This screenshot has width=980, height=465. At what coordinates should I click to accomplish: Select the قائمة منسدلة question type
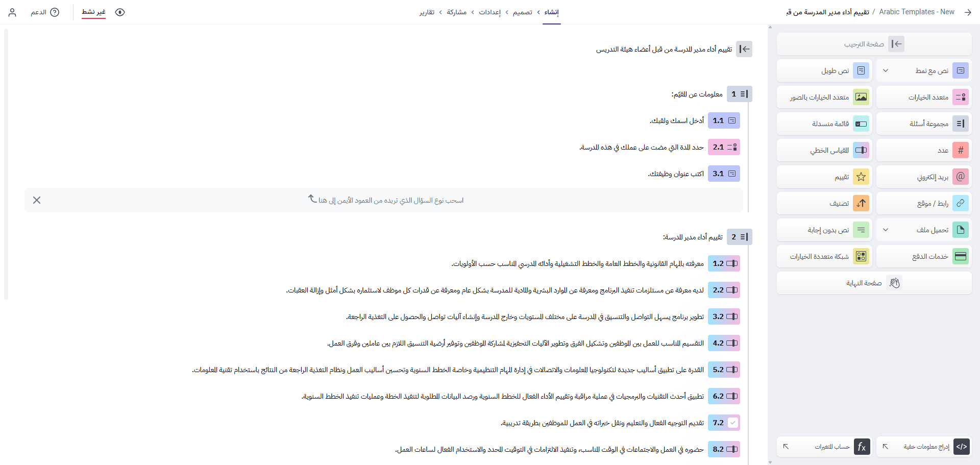[x=824, y=124]
